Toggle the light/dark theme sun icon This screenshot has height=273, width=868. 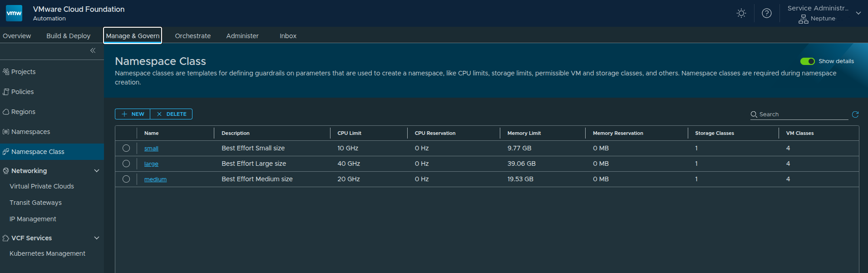pos(741,13)
